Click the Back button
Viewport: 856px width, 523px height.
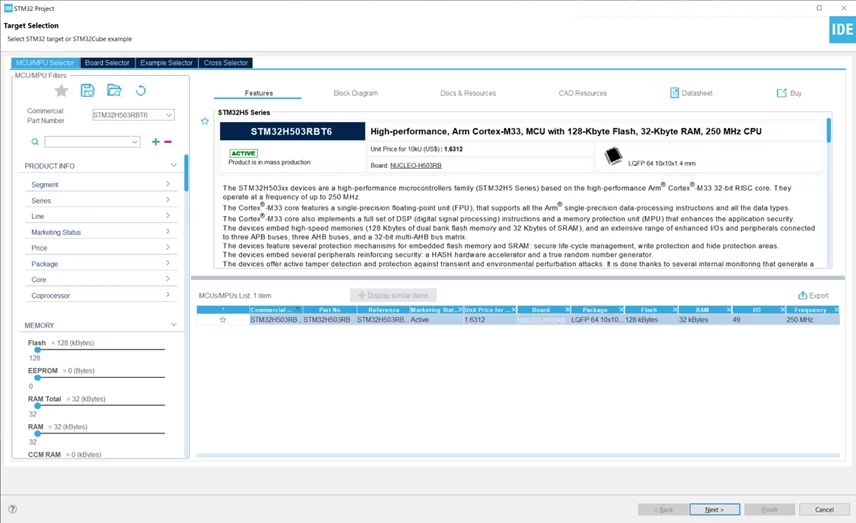tap(663, 509)
